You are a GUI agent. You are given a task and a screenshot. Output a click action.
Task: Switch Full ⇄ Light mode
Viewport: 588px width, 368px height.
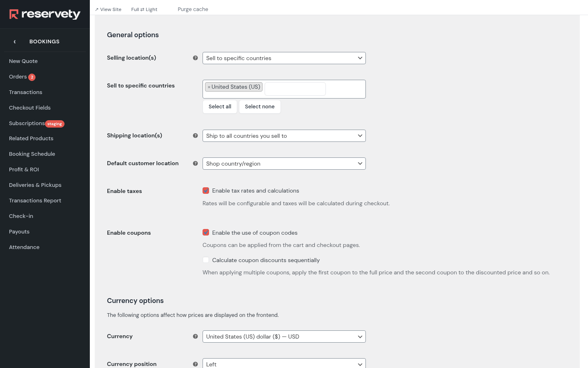144,9
